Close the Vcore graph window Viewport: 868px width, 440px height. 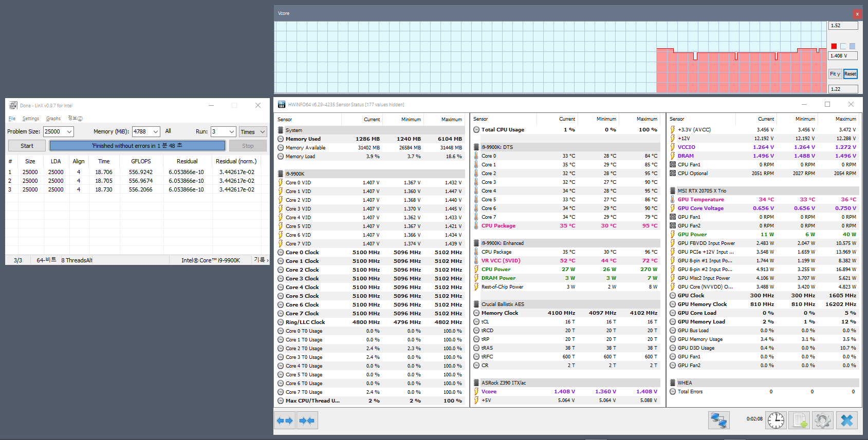point(857,14)
